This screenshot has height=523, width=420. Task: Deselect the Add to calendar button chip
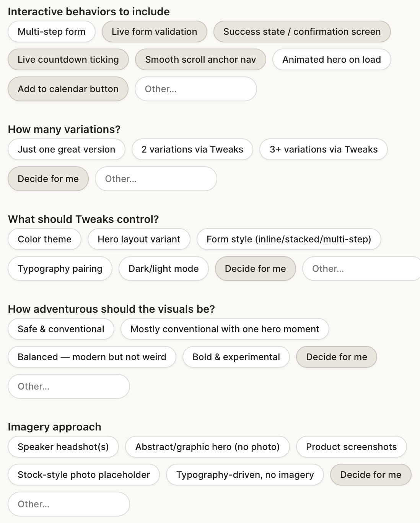(68, 89)
